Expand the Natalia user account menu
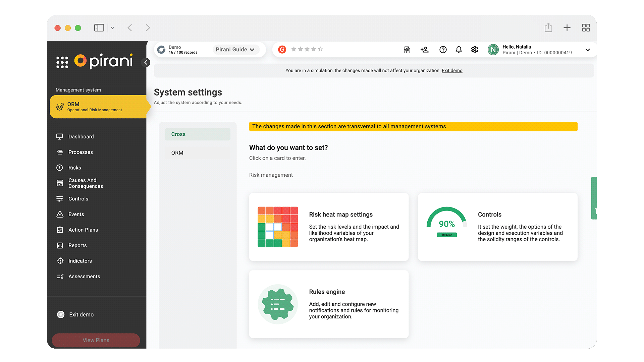The height and width of the screenshot is (362, 644). coord(587,50)
